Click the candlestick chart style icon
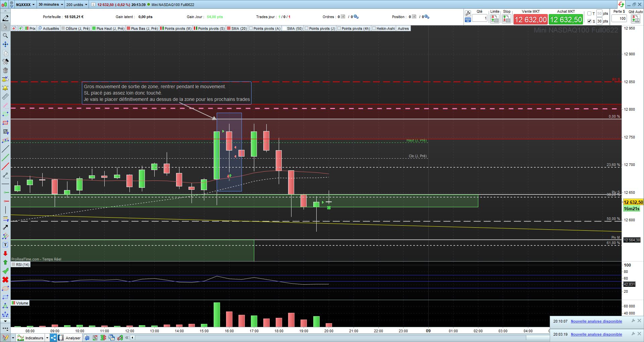The image size is (644, 342). pos(4,5)
